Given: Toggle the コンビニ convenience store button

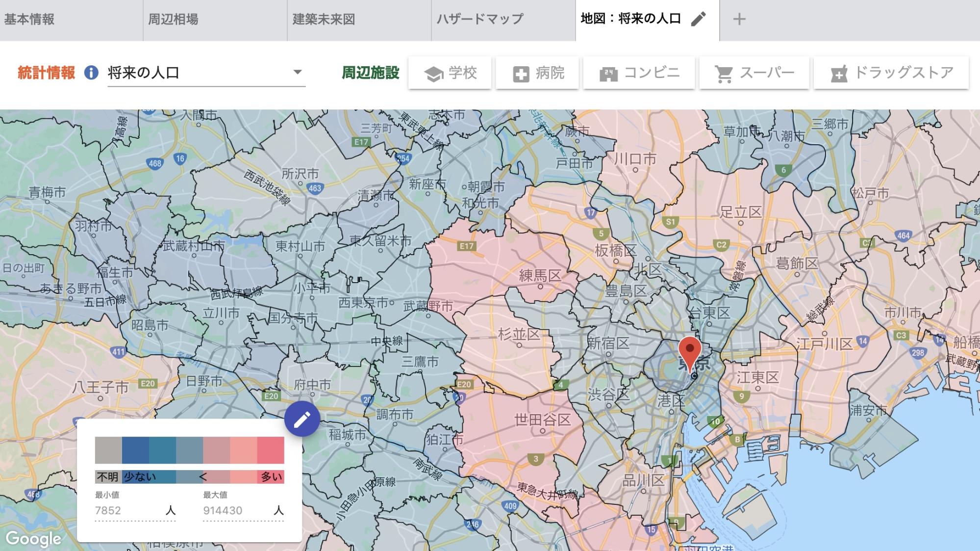Looking at the screenshot, I should pos(639,73).
